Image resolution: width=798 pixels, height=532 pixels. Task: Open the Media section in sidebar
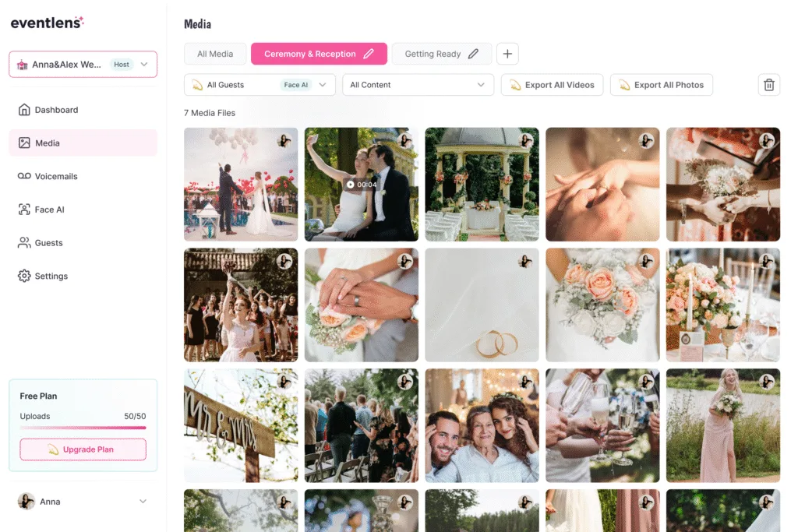click(83, 143)
